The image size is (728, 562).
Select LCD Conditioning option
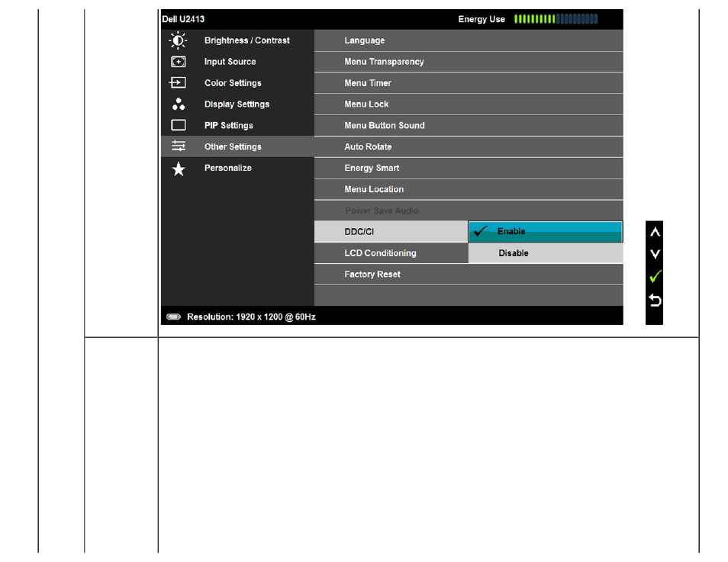click(x=391, y=253)
